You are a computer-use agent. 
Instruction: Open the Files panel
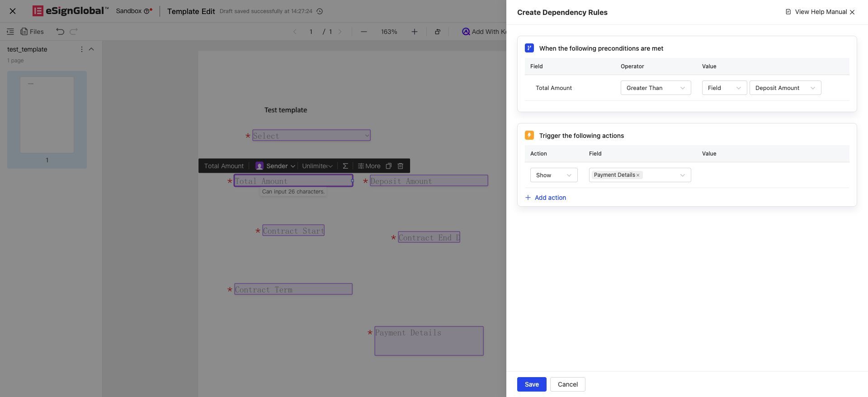click(x=32, y=32)
